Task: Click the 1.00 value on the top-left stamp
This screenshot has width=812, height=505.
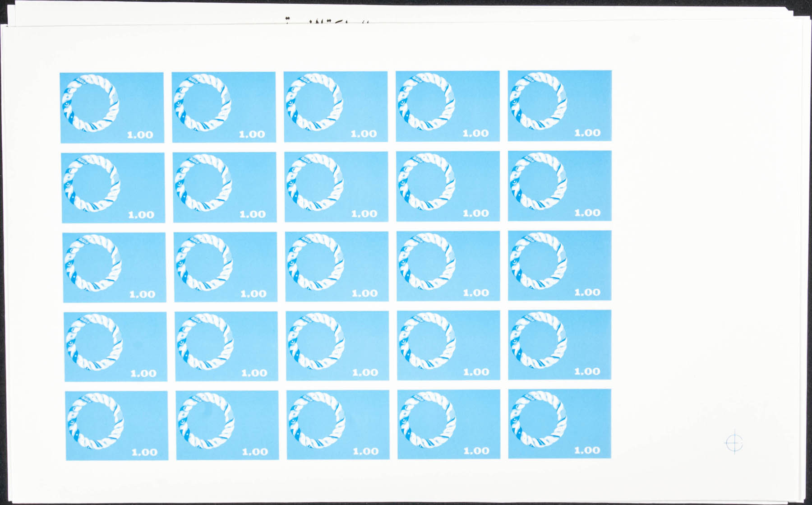Action: pyautogui.click(x=140, y=135)
